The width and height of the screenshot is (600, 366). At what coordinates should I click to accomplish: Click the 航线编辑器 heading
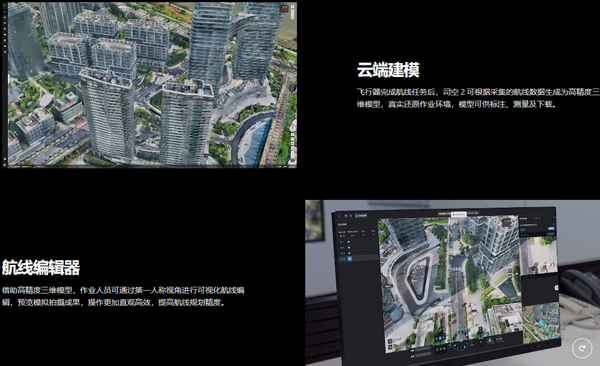point(41,267)
